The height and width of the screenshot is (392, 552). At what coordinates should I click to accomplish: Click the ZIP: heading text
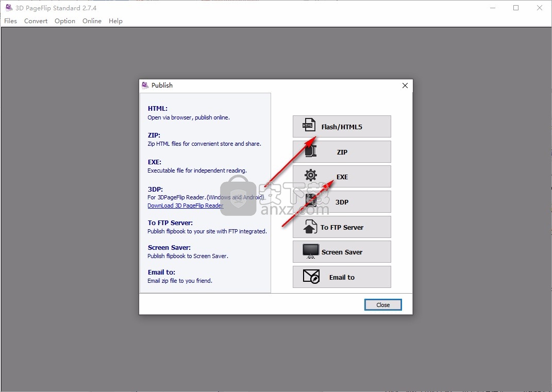click(154, 135)
